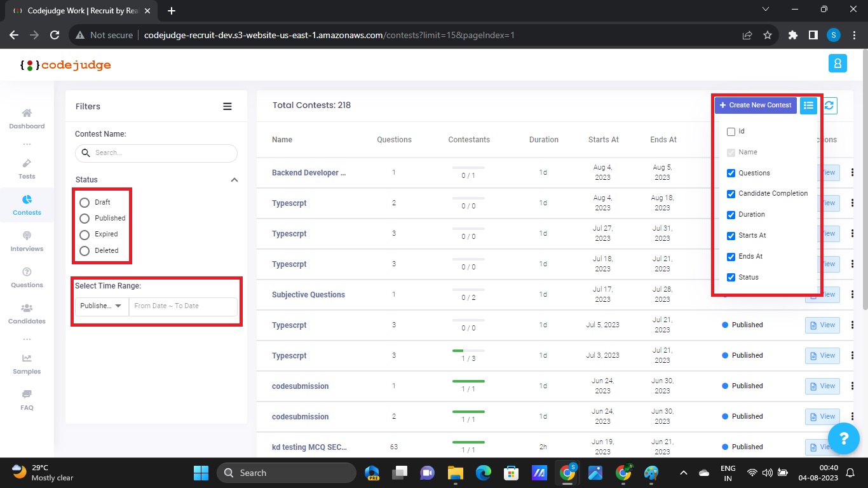Click the Contest Name search field

(x=163, y=153)
